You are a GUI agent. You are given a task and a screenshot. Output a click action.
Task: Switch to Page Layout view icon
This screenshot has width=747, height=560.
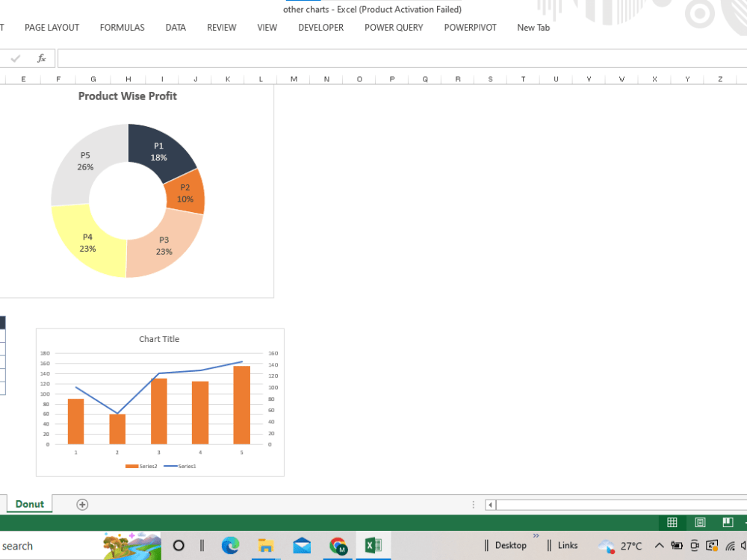pos(700,523)
